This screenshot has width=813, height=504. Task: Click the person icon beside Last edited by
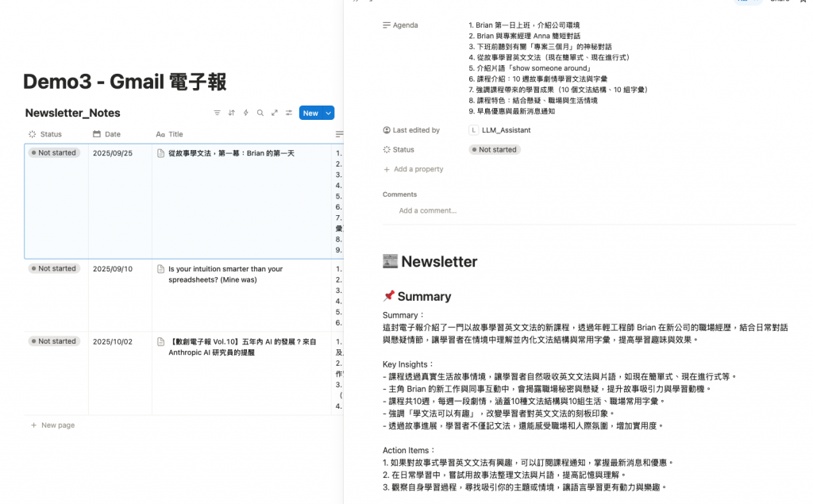(x=387, y=130)
